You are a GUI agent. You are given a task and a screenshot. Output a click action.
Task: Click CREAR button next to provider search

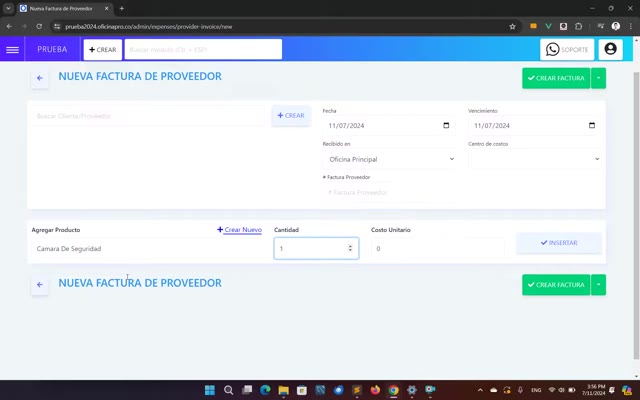tap(291, 116)
